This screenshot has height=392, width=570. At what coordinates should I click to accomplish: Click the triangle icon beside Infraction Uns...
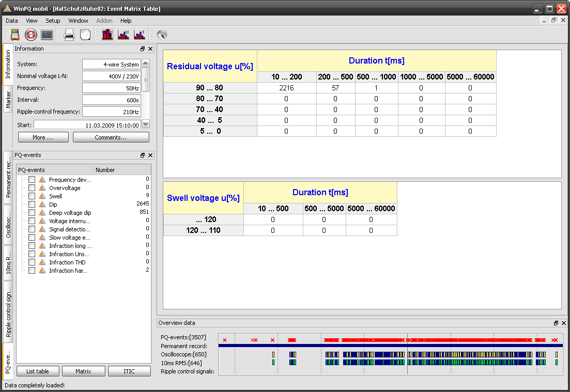(42, 254)
